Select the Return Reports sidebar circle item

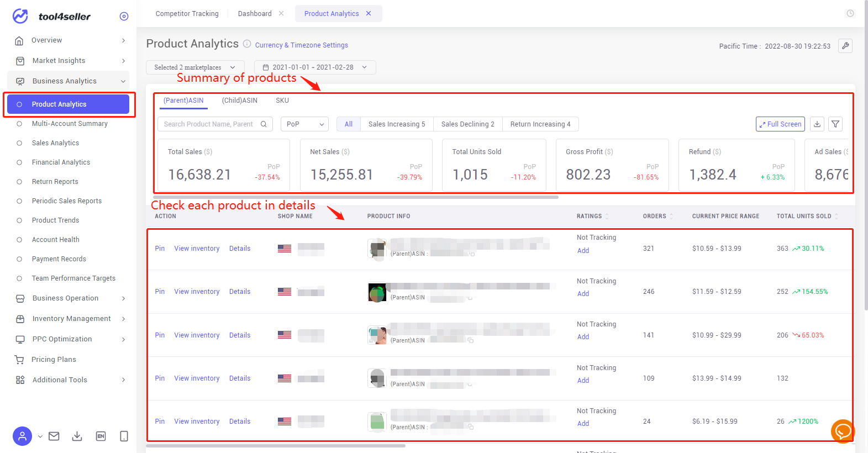click(x=55, y=182)
